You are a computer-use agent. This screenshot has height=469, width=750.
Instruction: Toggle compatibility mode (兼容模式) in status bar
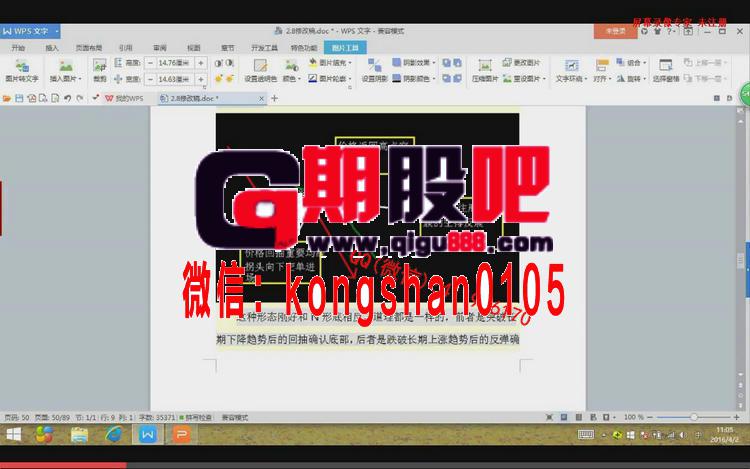(235, 416)
